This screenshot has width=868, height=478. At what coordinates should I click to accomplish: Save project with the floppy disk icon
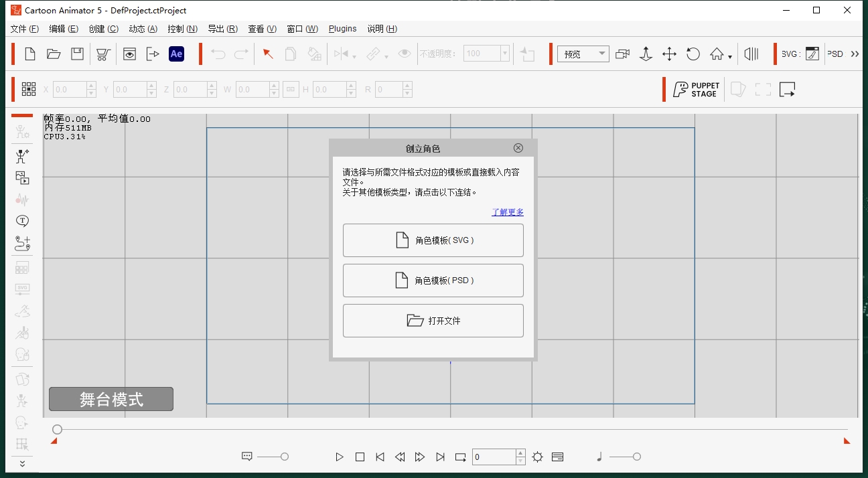(x=78, y=54)
